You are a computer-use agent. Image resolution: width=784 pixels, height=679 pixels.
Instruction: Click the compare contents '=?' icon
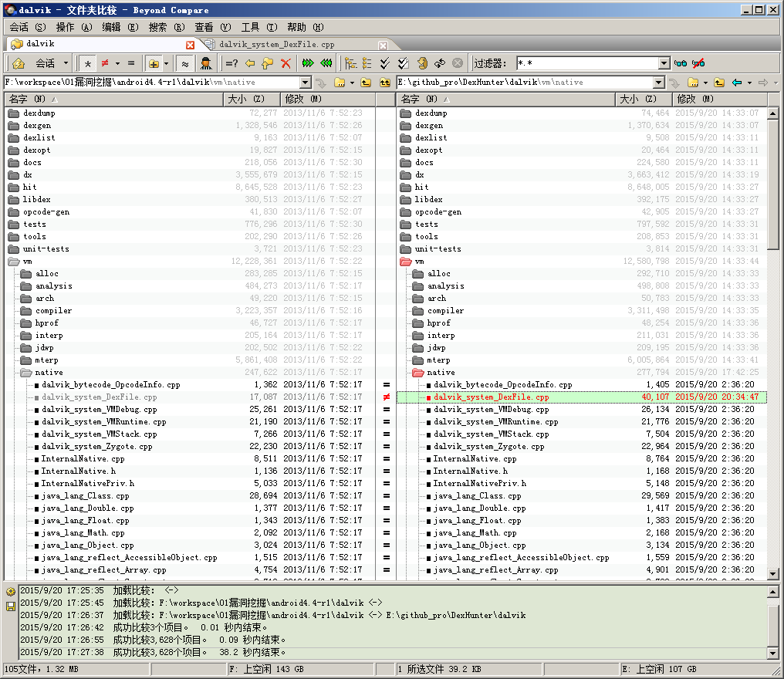point(231,63)
